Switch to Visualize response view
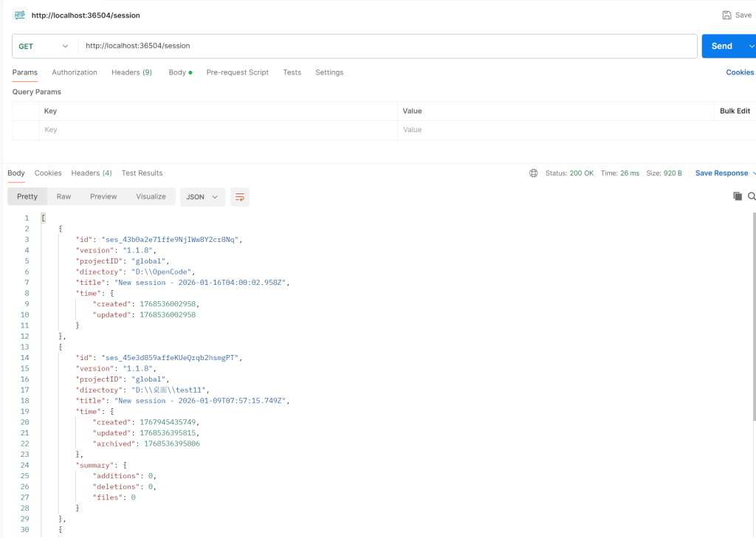The width and height of the screenshot is (756, 538). coord(151,196)
